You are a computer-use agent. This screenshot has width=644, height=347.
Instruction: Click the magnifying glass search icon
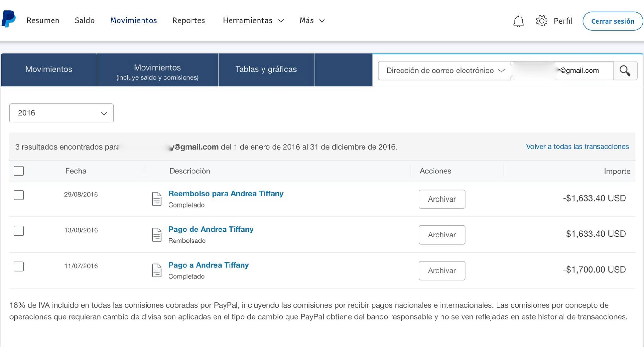point(625,71)
